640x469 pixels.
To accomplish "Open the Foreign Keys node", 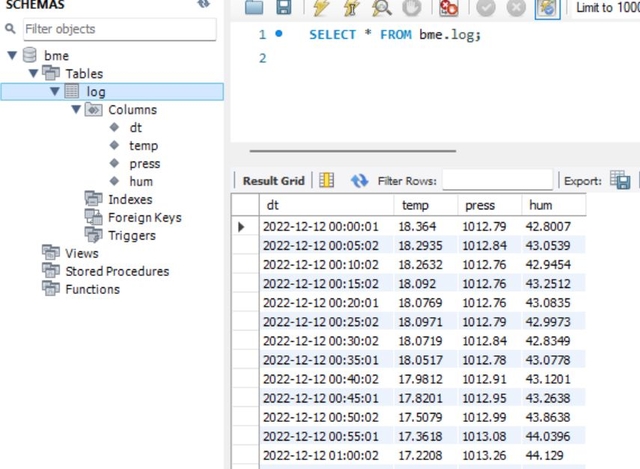I will coord(144,217).
